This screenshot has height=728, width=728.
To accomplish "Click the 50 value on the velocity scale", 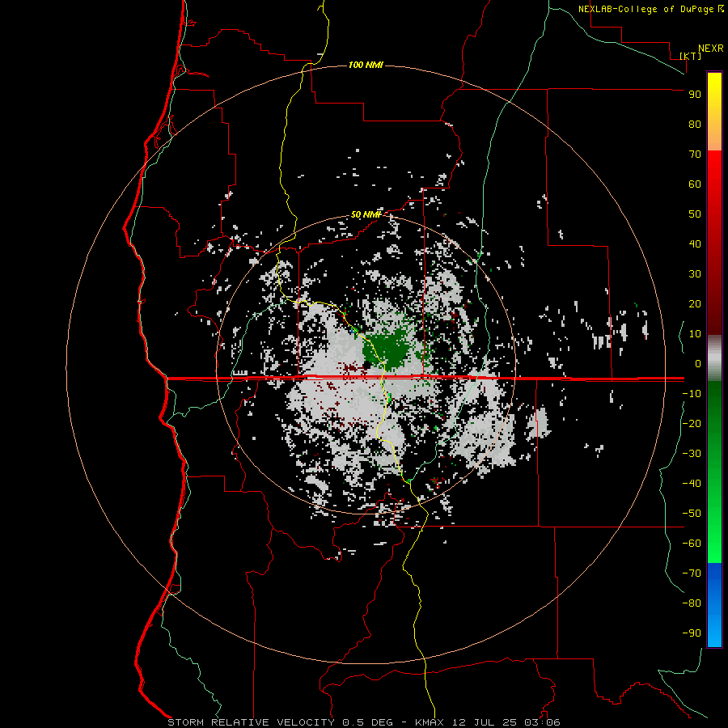I will tap(695, 214).
